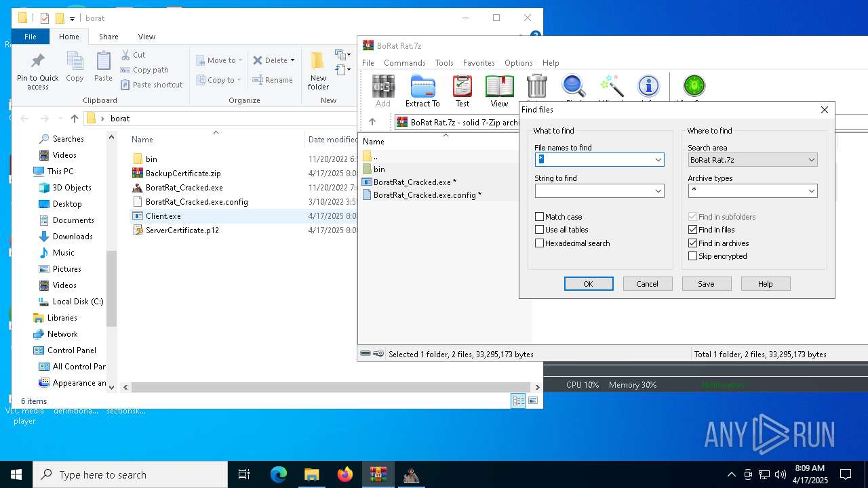868x488 pixels.
Task: Close the Find files dialog
Action: click(825, 110)
